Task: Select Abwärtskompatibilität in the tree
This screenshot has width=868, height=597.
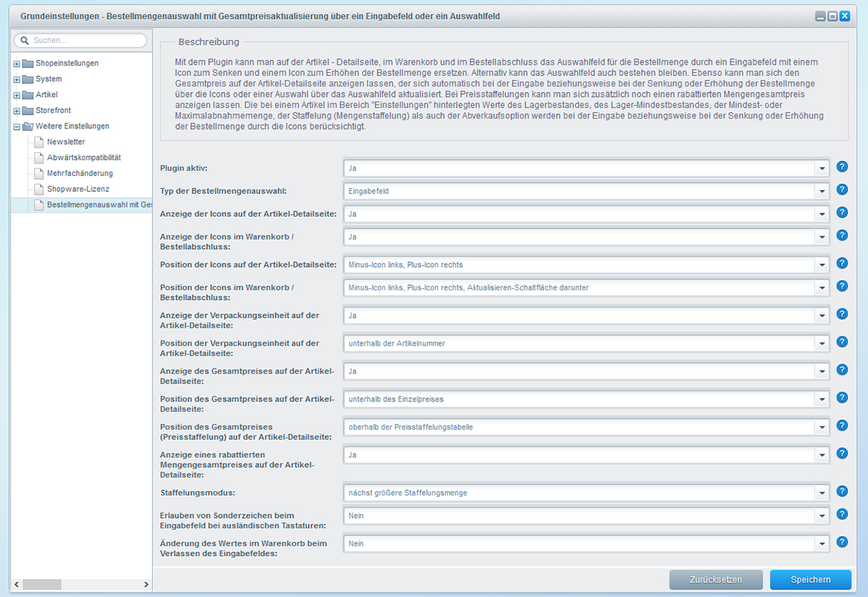Action: click(x=84, y=157)
